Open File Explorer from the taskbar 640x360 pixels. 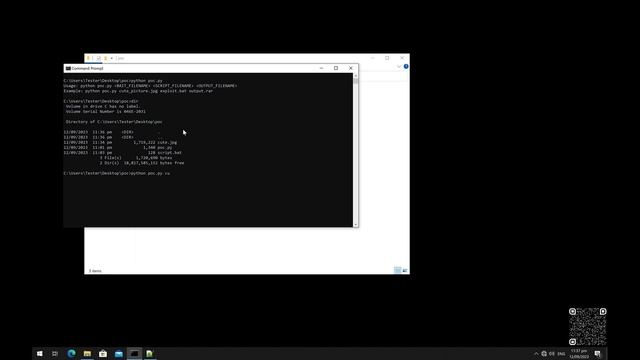tap(87, 353)
